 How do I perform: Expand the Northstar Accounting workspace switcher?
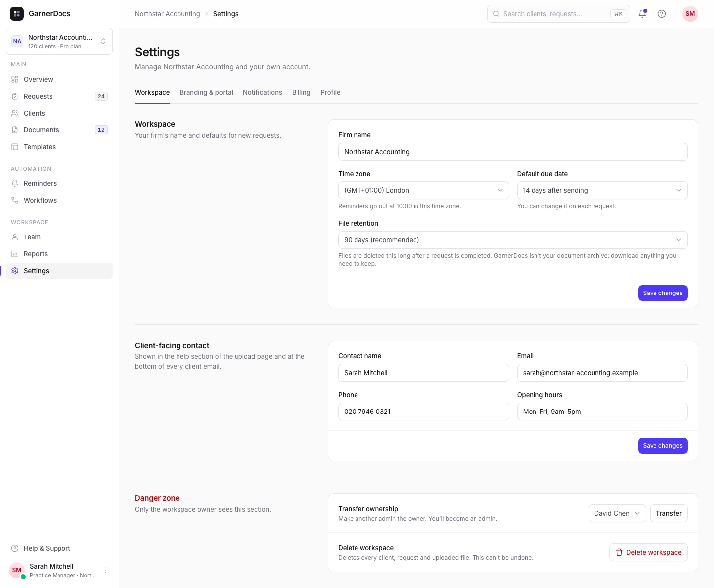coord(59,41)
